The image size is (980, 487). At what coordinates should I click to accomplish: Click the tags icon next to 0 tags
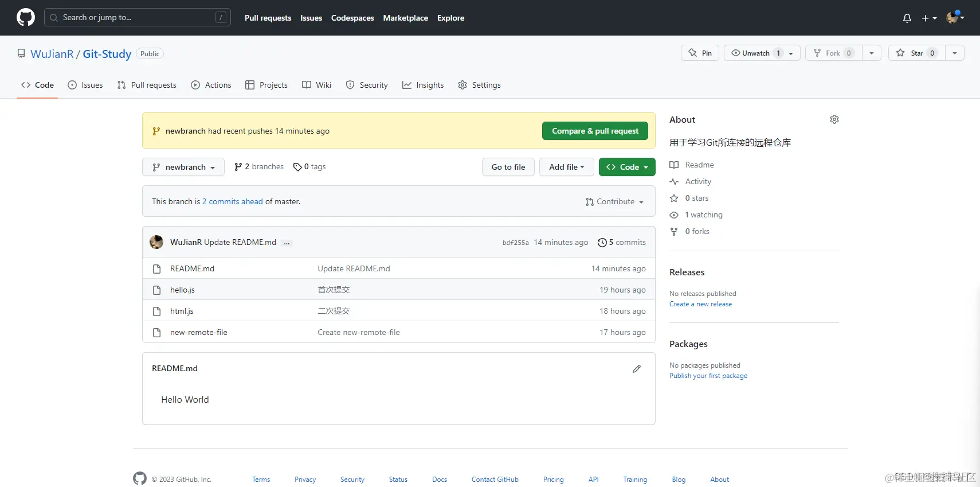[297, 167]
